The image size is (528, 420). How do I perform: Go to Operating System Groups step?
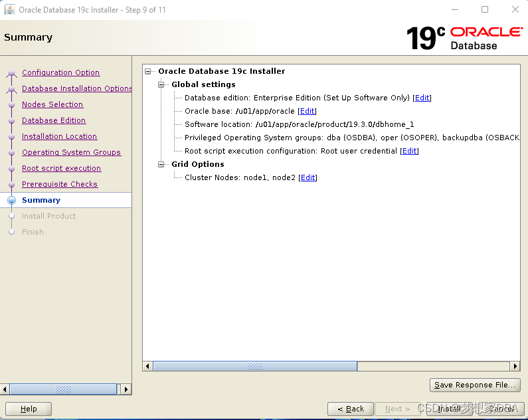click(71, 152)
